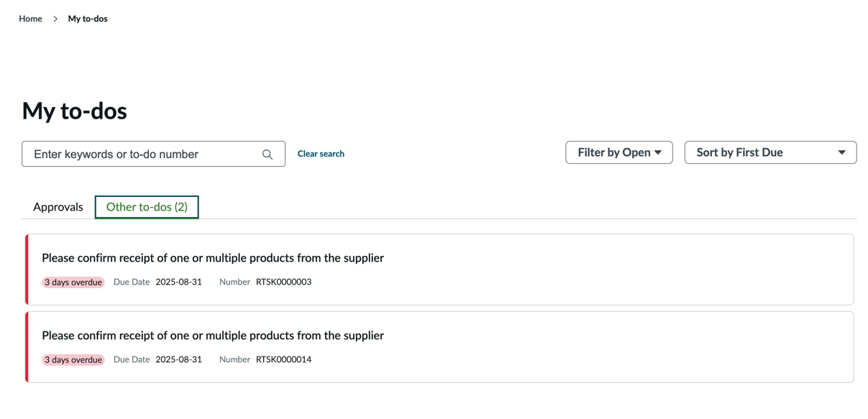Expand the Sort by First Due dropdown
This screenshot has width=868, height=419.
[770, 152]
